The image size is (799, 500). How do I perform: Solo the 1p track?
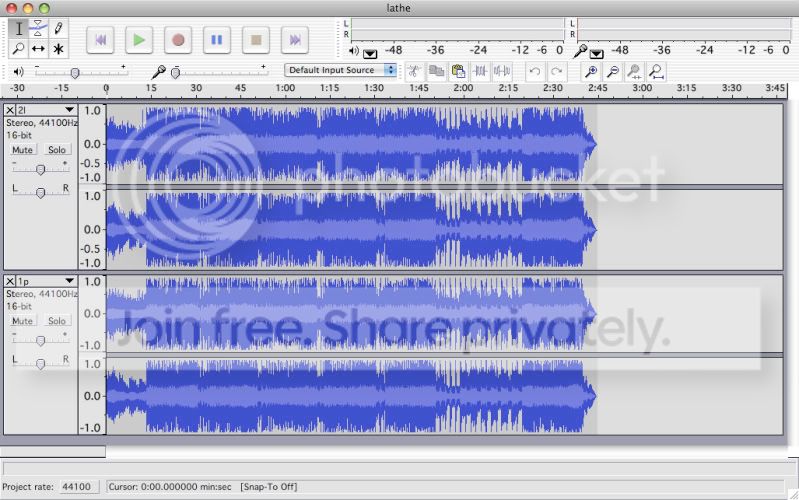pos(57,321)
